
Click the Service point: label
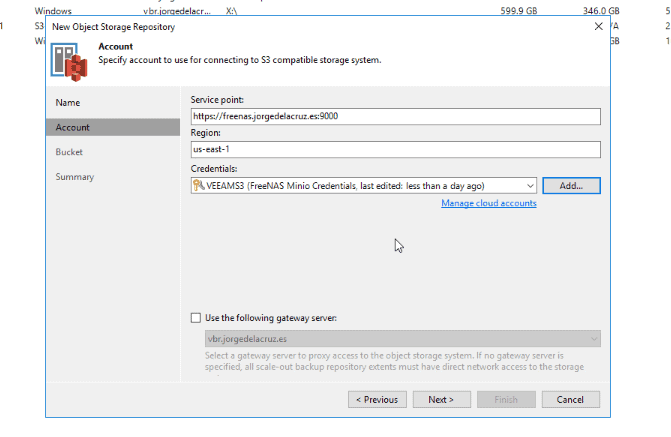(217, 100)
